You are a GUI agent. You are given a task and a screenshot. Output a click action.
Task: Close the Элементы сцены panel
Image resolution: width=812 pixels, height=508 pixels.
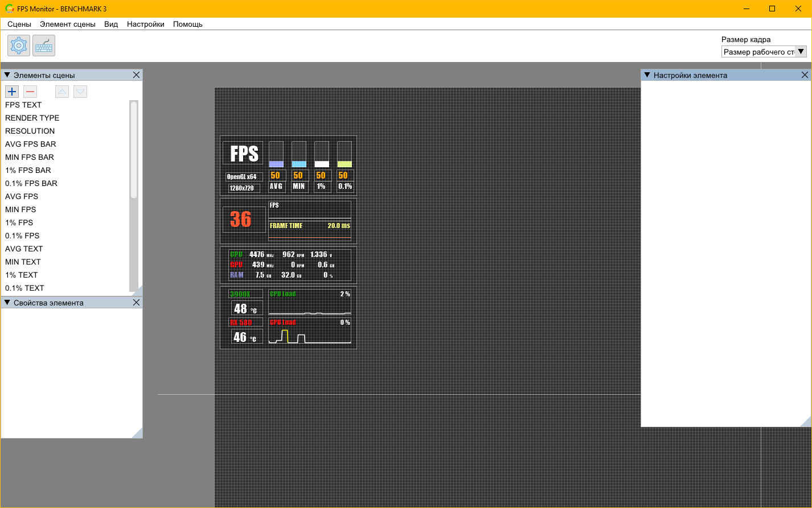136,75
